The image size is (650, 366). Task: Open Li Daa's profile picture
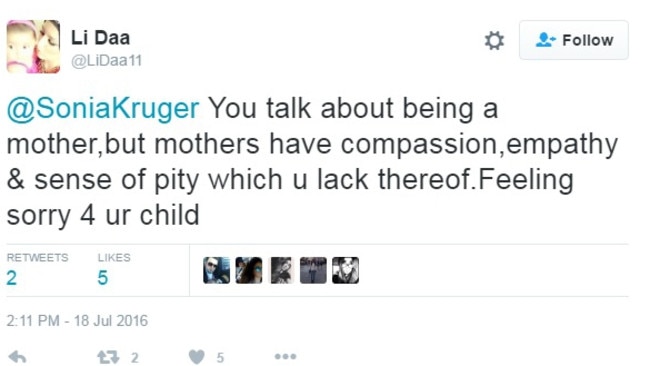pos(33,46)
